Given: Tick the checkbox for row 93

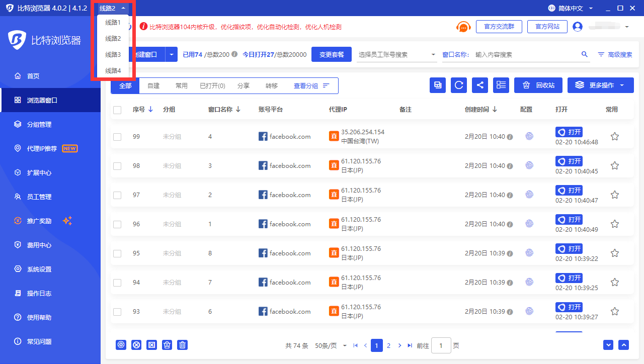Looking at the screenshot, I should point(117,312).
